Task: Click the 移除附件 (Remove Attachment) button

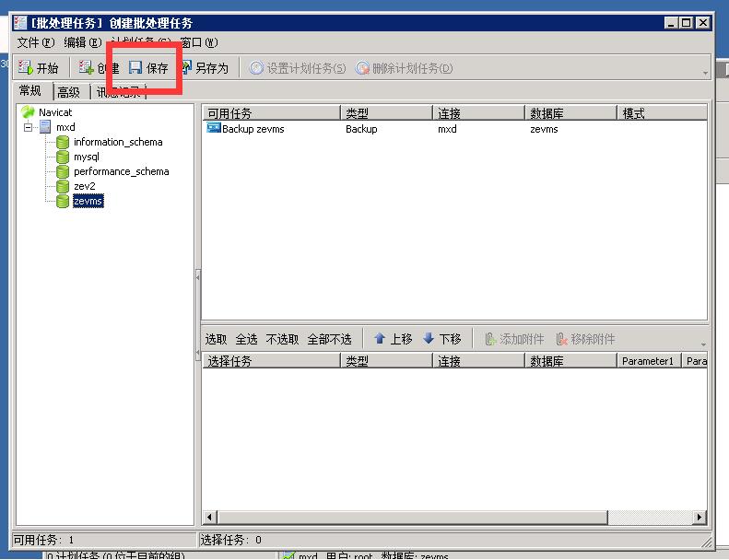Action: coord(586,339)
